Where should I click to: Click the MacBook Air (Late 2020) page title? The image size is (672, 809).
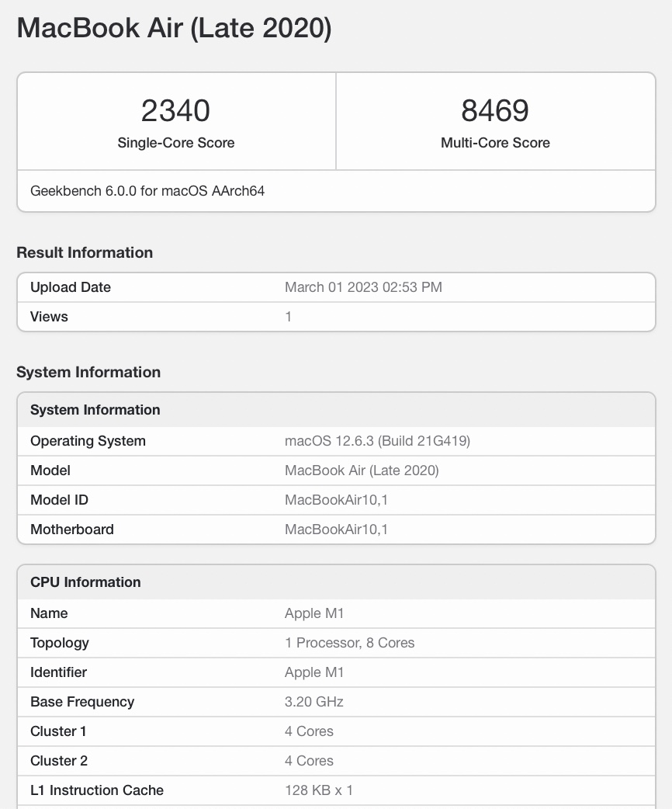tap(174, 28)
